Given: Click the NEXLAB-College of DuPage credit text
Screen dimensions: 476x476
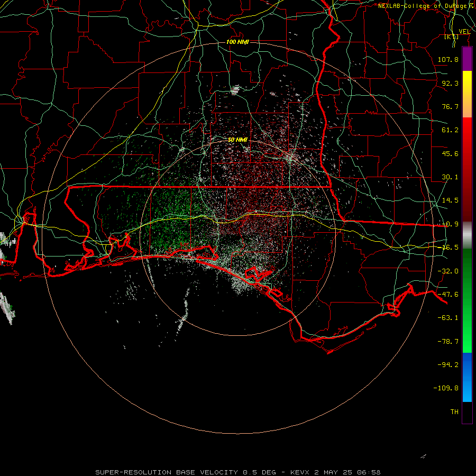Looking at the screenshot, I should click(426, 6).
